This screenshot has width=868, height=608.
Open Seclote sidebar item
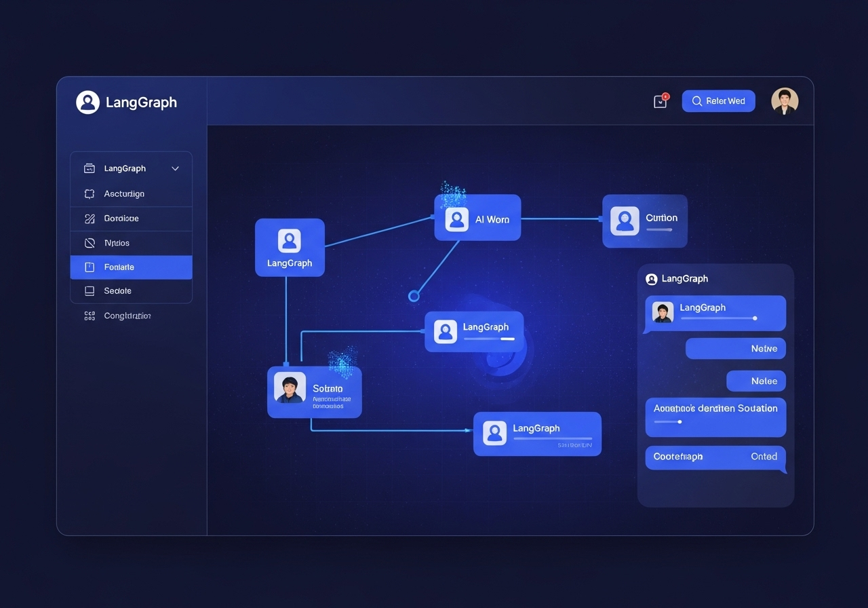coord(131,291)
